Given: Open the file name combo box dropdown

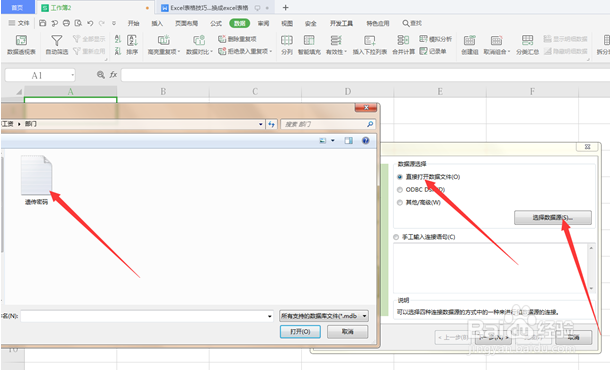Looking at the screenshot, I should pos(270,316).
